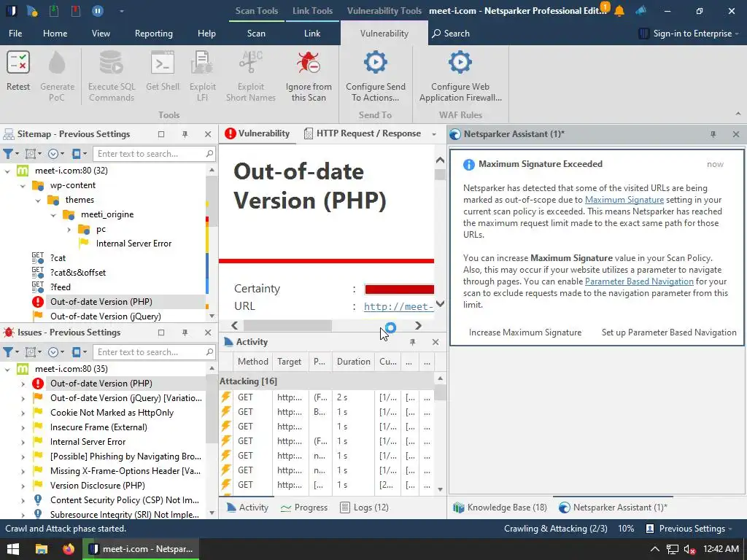Click the new scan icon in title bar
The height and width of the screenshot is (560, 747).
click(x=32, y=10)
